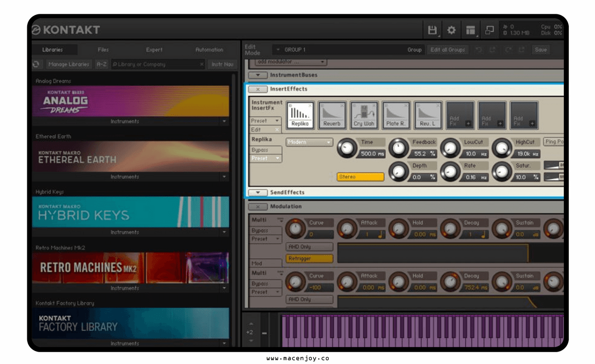Remove the Reverb effect with its X
Image resolution: width=595 pixels, height=364 pixels.
pos(342,105)
